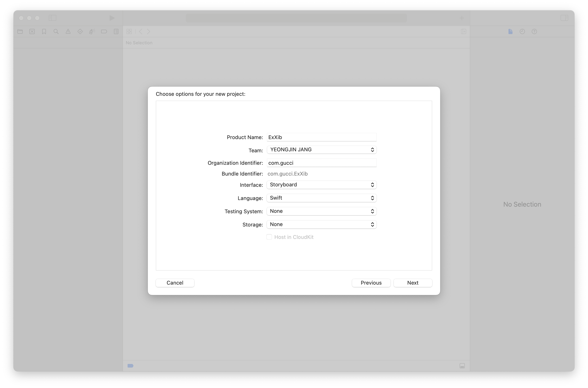Viewport: 588px width, 388px height.
Task: Open the Find navigator magnifier icon
Action: pos(56,31)
